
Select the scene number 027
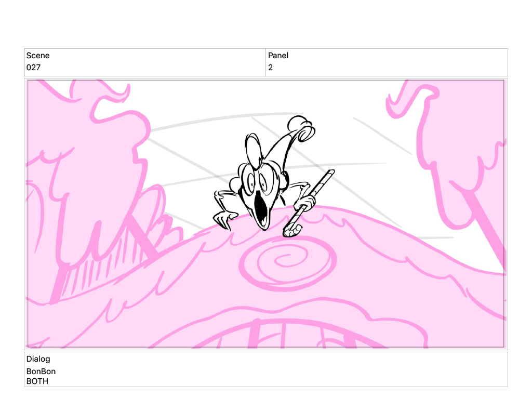[33, 68]
